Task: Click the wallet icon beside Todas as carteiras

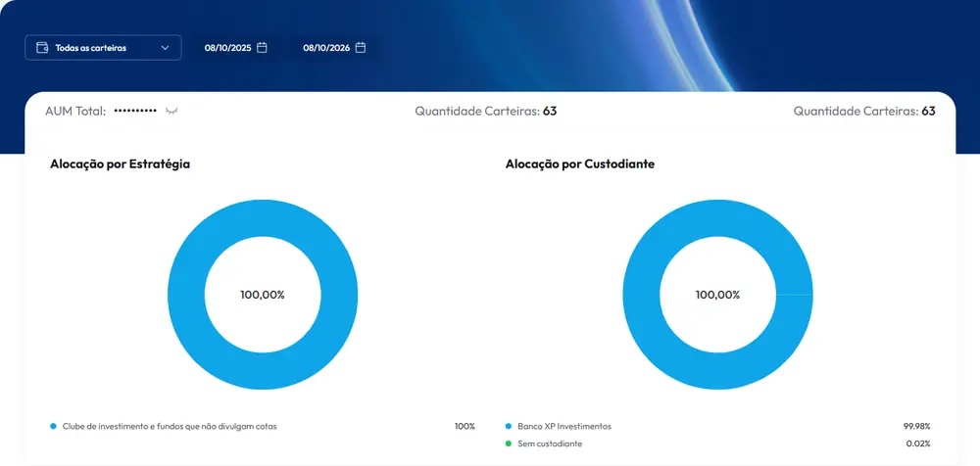Action: [42, 47]
